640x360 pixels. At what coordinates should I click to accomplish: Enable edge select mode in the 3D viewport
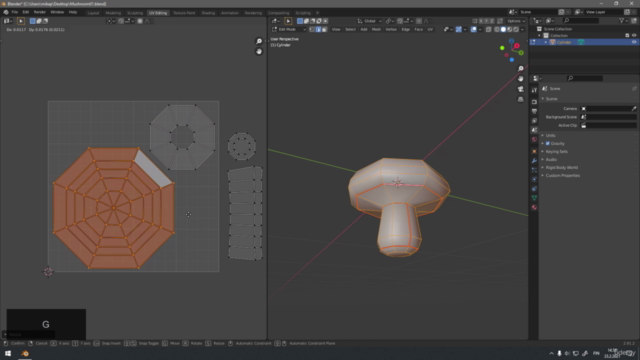click(x=318, y=29)
